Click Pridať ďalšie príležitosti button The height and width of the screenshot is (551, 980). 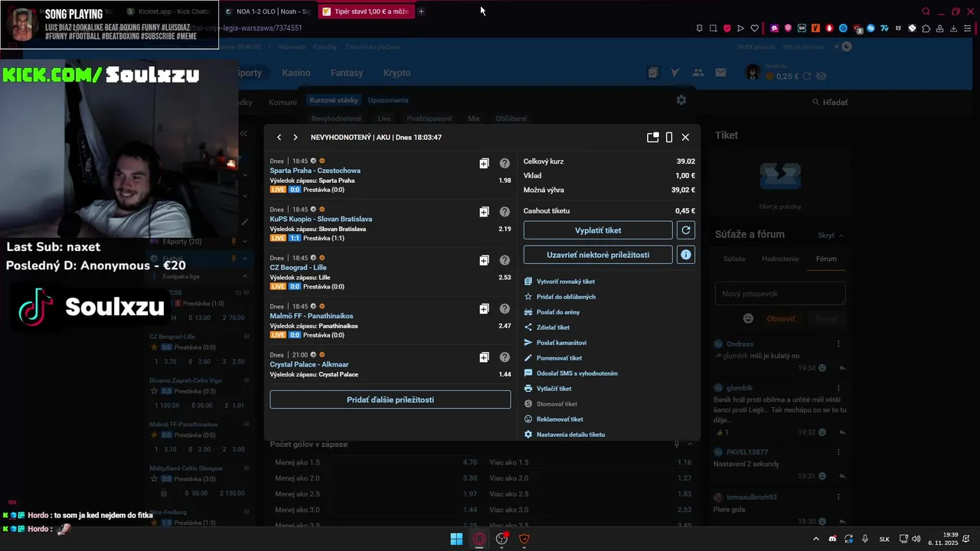(x=390, y=399)
